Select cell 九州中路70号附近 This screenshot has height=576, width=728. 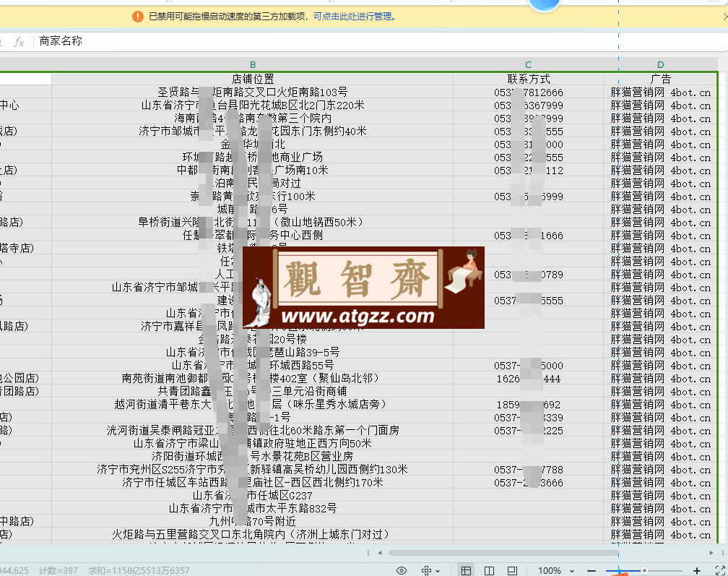(x=253, y=522)
